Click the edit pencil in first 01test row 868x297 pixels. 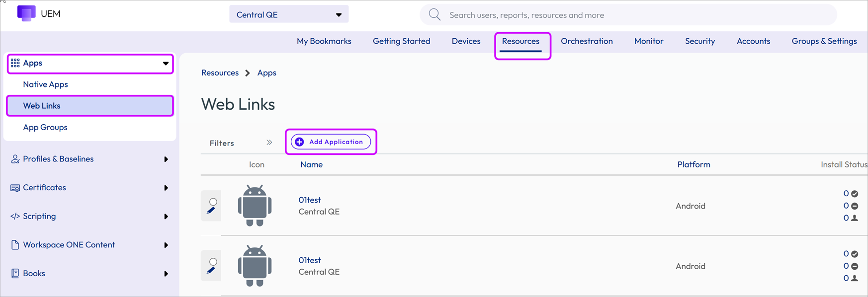(211, 211)
